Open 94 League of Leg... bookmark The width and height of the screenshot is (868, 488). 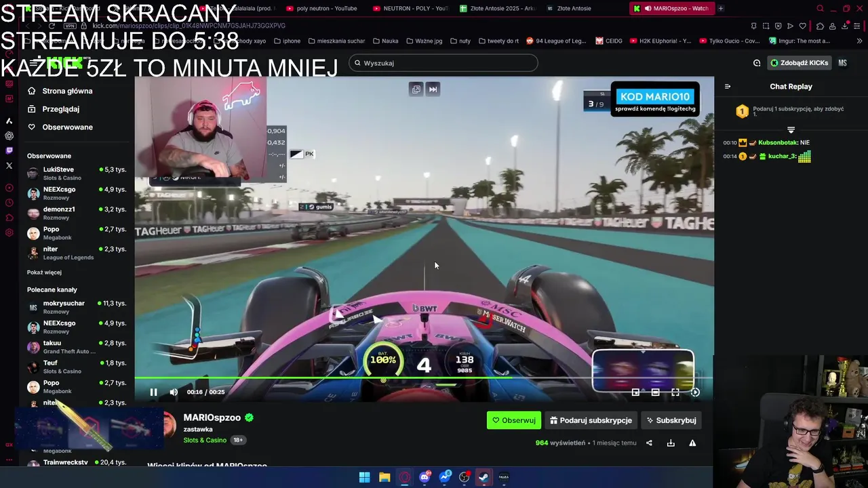[556, 41]
